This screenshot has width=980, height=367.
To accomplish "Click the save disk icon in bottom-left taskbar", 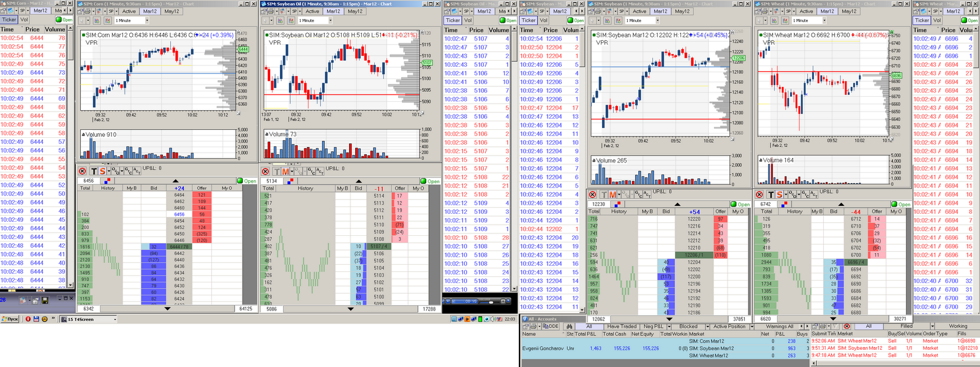I will pos(36,319).
